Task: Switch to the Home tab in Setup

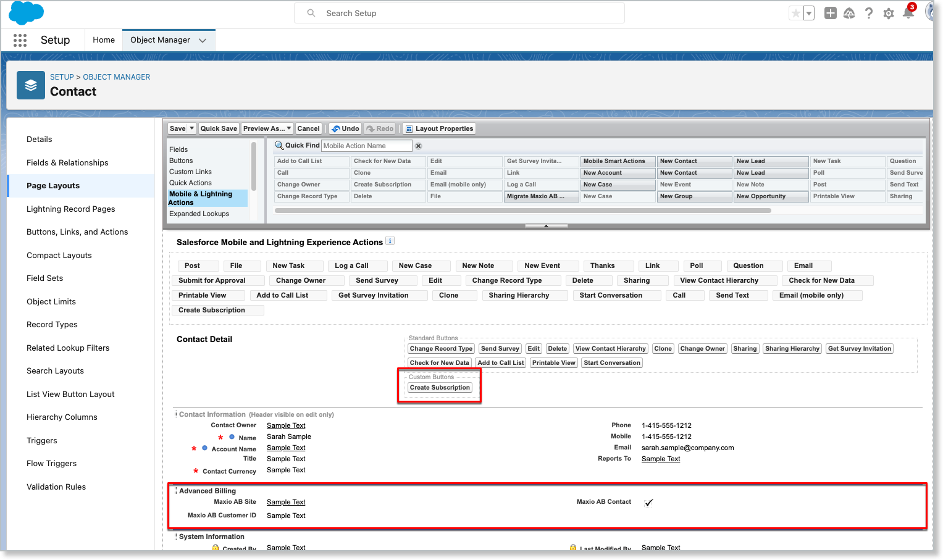Action: [103, 40]
